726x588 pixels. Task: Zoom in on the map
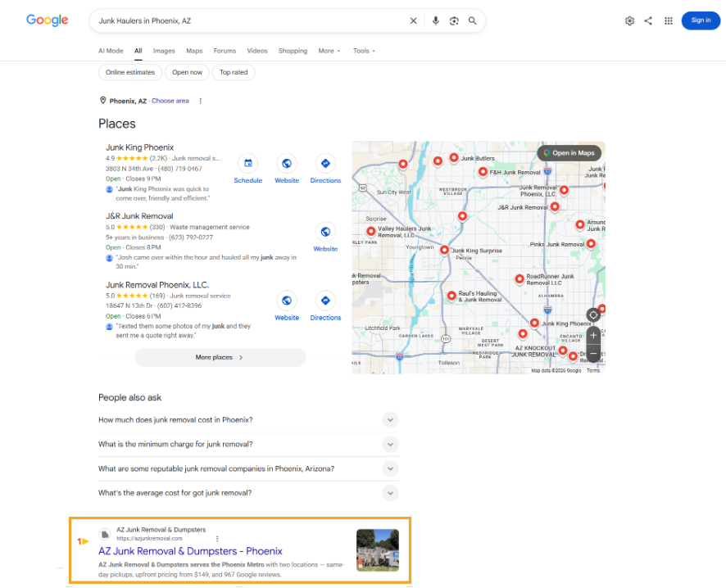(x=593, y=336)
